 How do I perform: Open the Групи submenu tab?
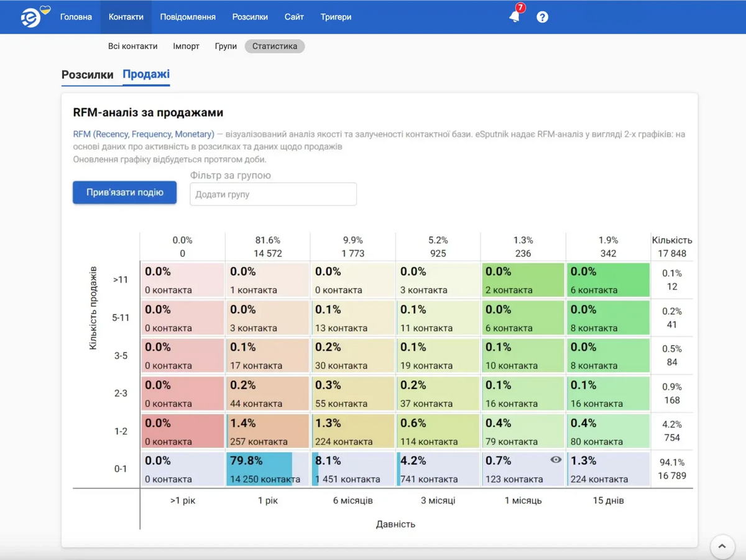click(x=226, y=46)
